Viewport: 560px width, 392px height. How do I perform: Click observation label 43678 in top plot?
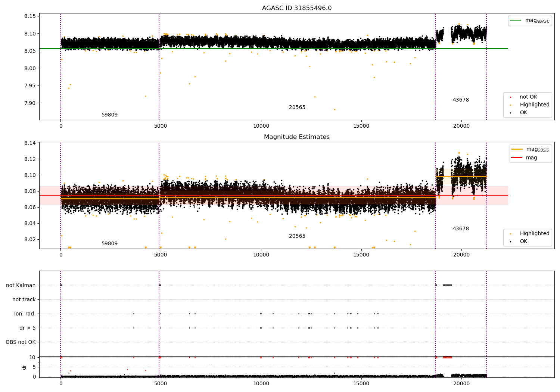461,100
